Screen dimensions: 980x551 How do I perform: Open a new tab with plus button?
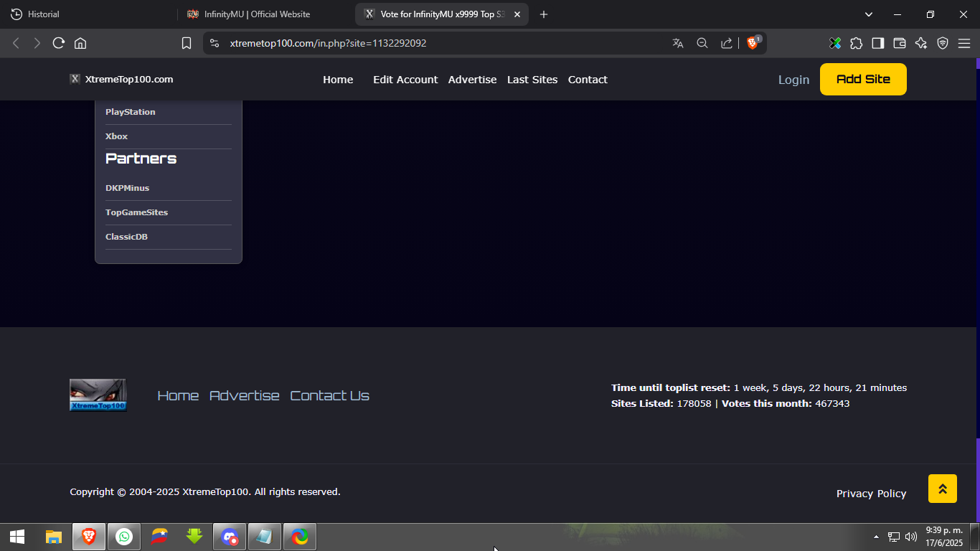tap(544, 14)
